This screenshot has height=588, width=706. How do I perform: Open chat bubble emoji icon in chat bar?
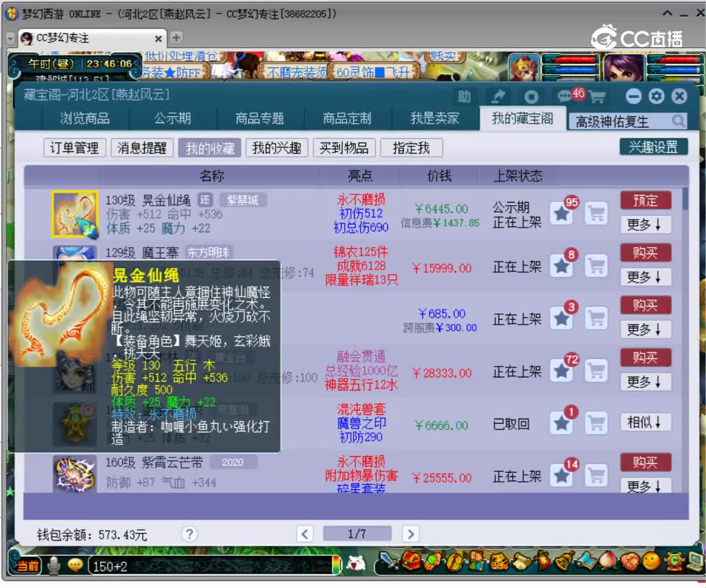tap(75, 565)
